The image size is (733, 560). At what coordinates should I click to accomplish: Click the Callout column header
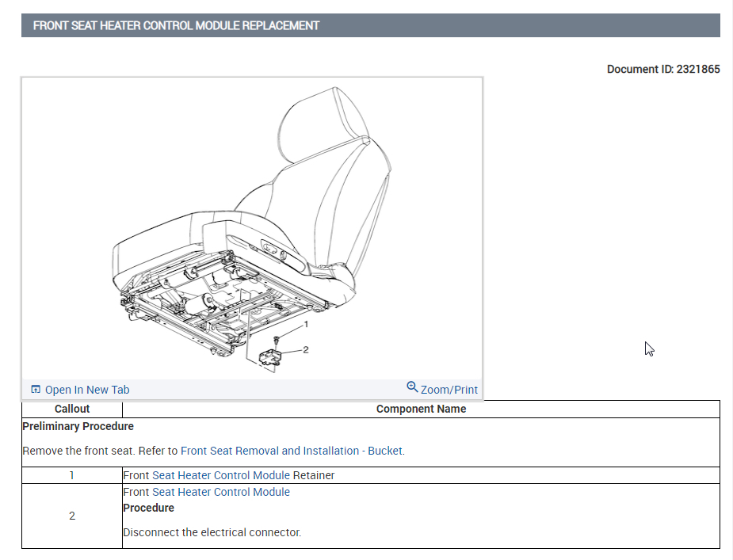[x=72, y=409]
